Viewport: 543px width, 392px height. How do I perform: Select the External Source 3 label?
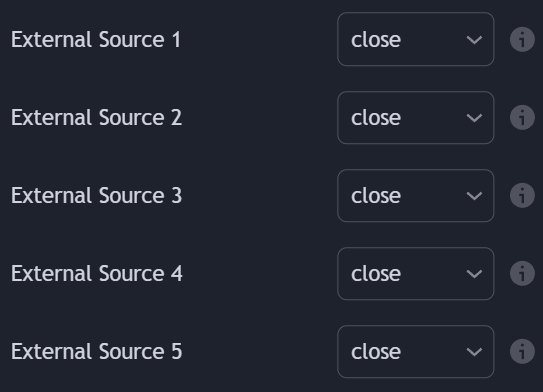click(96, 195)
